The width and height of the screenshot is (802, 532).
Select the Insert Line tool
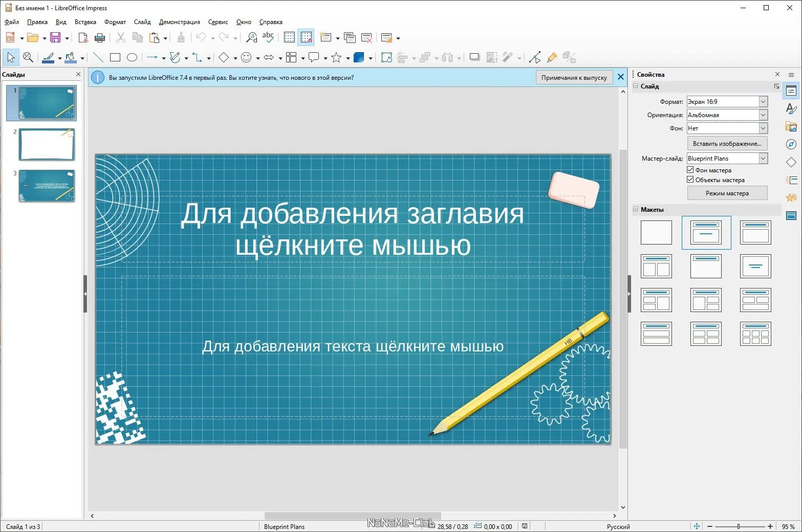(x=98, y=57)
